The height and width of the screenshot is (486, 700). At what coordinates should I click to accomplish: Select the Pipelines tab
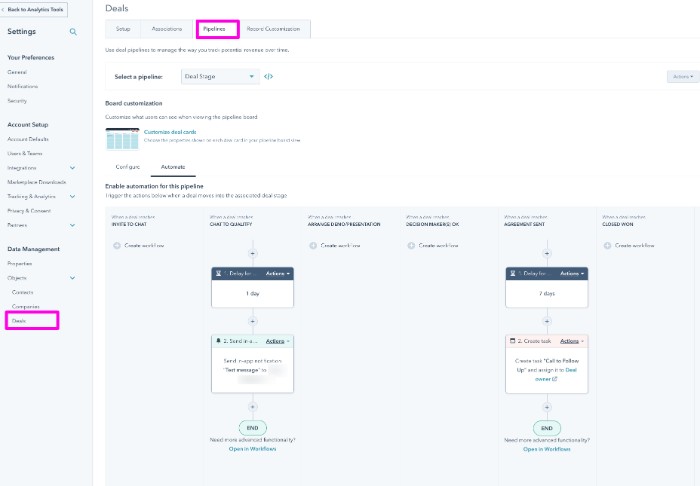point(215,29)
